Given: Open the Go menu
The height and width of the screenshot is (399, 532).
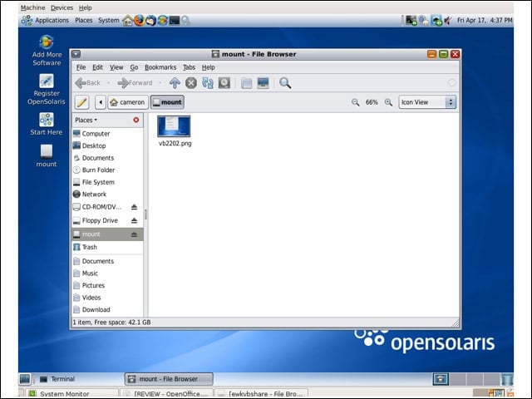Looking at the screenshot, I should click(134, 67).
